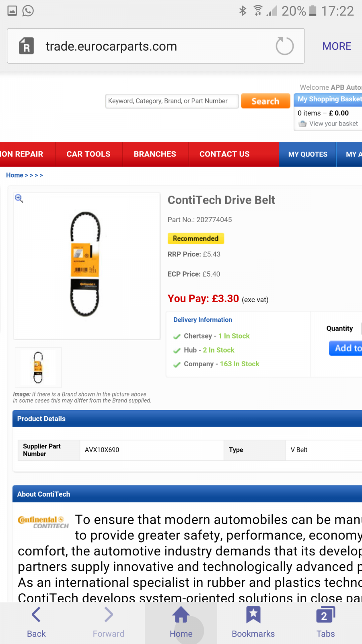Tap the basket icon beside View your basket
362x644 pixels.
302,124
